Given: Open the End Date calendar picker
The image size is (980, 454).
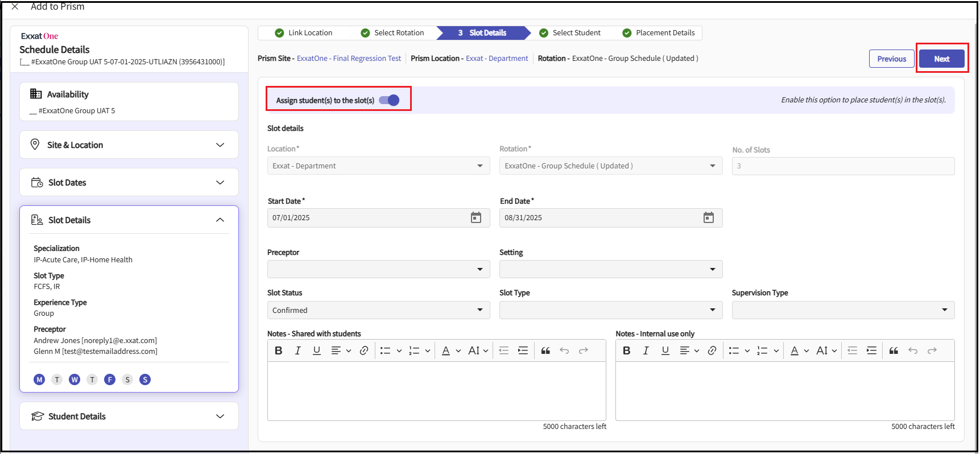Looking at the screenshot, I should (x=708, y=218).
